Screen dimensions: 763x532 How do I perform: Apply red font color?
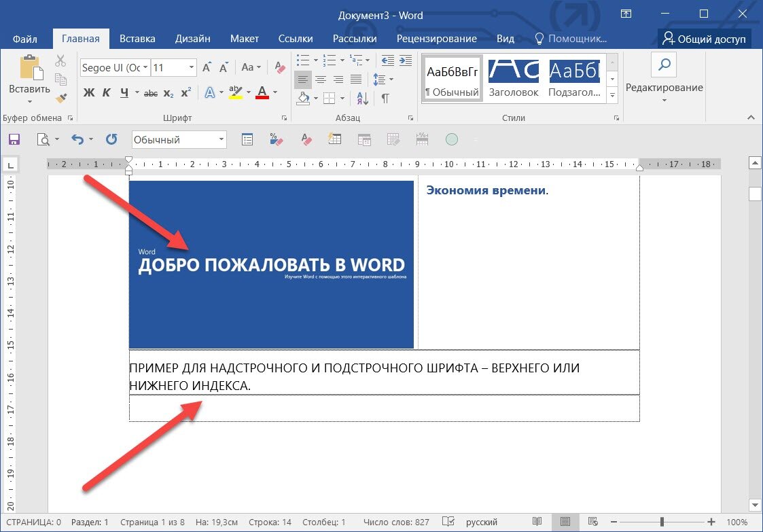262,92
